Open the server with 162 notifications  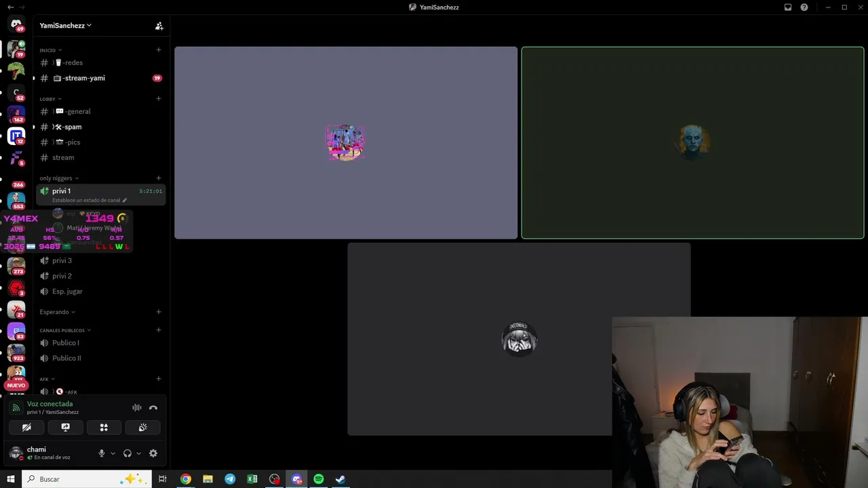[16, 114]
